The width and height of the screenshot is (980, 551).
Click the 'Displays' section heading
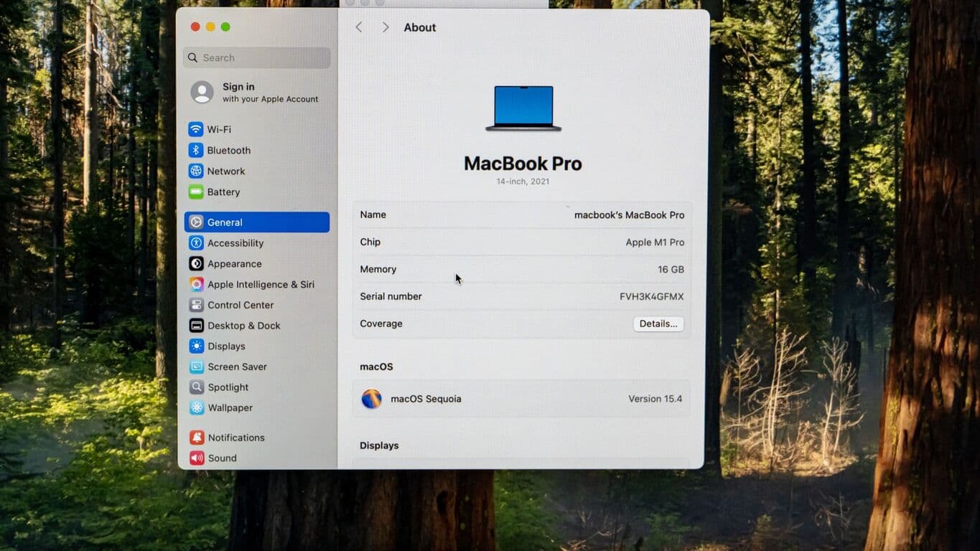pyautogui.click(x=379, y=446)
